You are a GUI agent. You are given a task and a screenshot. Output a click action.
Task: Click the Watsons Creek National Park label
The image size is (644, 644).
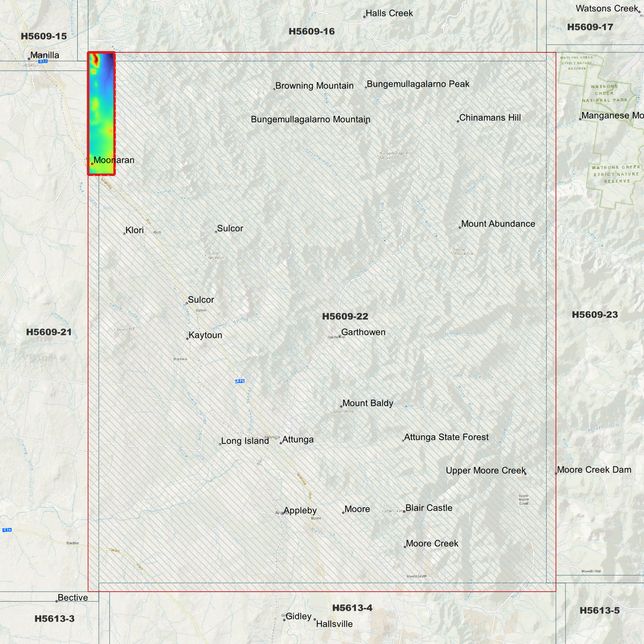[x=604, y=93]
